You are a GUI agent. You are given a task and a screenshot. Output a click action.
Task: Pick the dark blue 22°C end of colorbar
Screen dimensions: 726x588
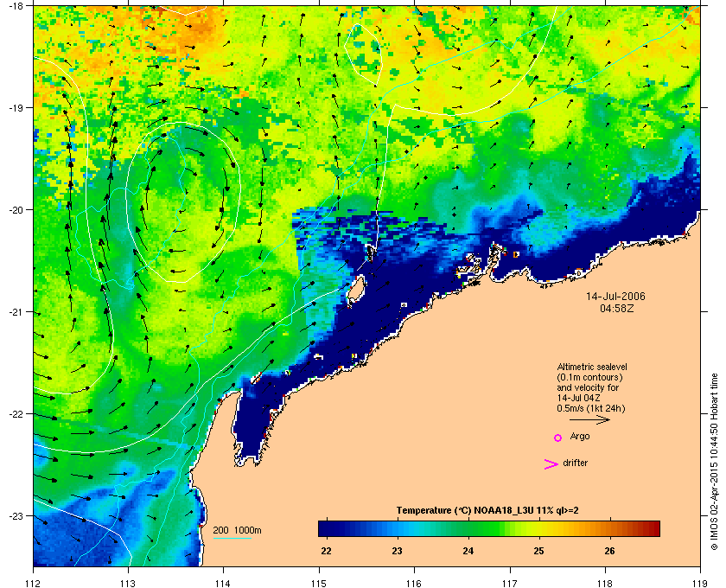(327, 528)
